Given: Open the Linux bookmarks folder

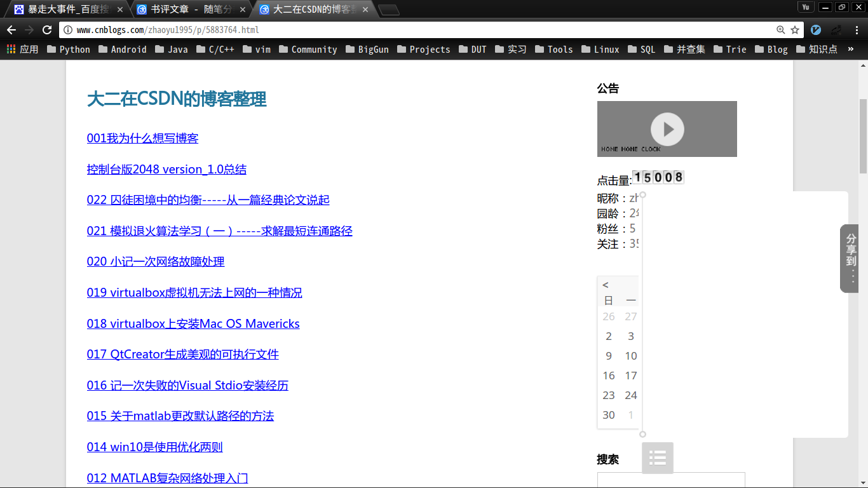Looking at the screenshot, I should click(x=600, y=49).
